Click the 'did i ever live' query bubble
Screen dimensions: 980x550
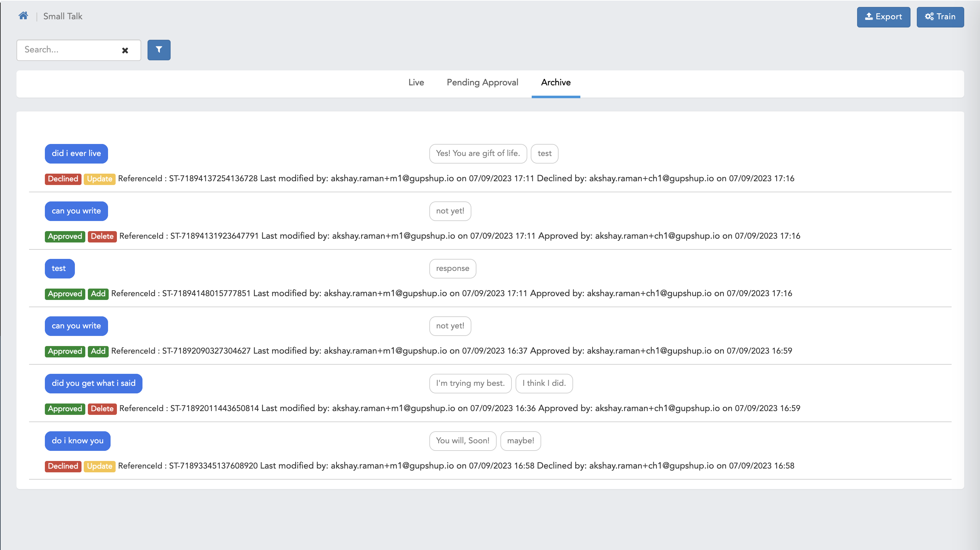[x=76, y=153]
